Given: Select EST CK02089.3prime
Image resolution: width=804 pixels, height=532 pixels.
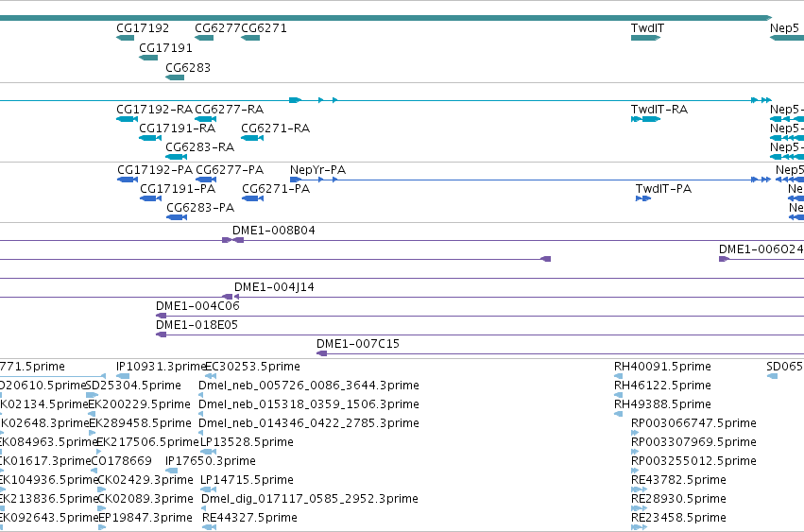Looking at the screenshot, I should tap(145, 499).
